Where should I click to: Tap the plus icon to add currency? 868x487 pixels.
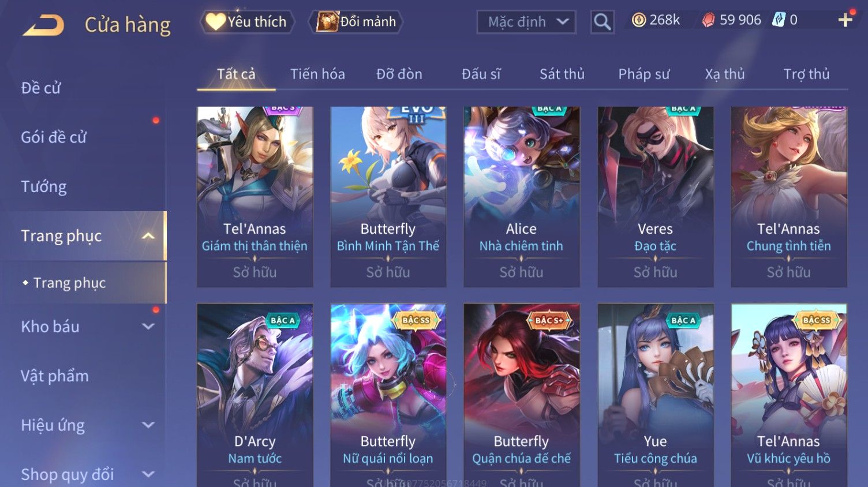pos(845,20)
